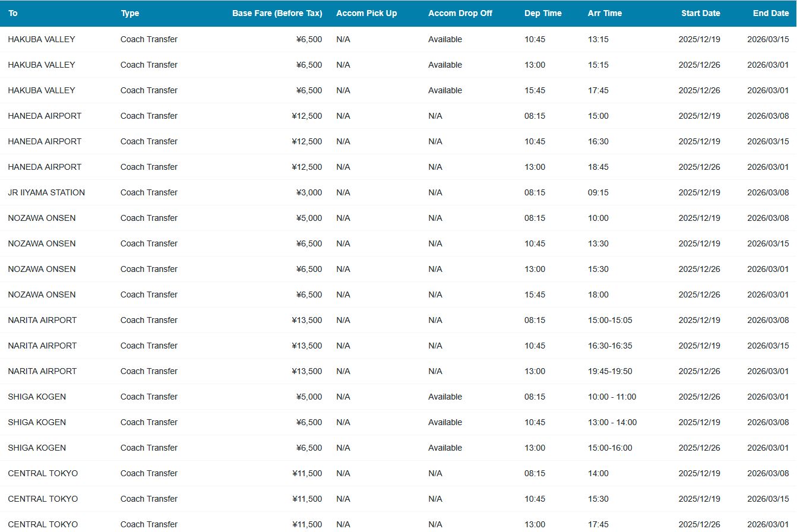The height and width of the screenshot is (532, 797).
Task: Select the 10:00 - 11:00 Shiga Kogen arrival
Action: tap(612, 397)
